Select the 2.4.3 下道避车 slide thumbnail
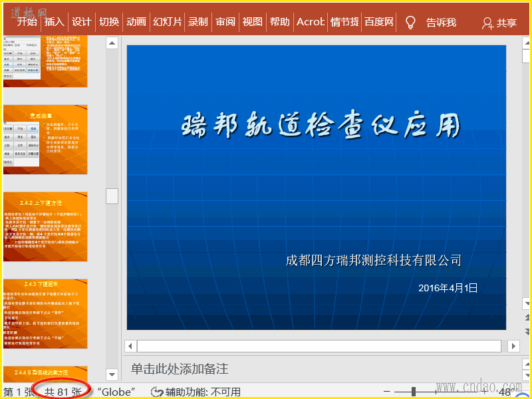Viewport: 532px width, 399px height. 45,314
